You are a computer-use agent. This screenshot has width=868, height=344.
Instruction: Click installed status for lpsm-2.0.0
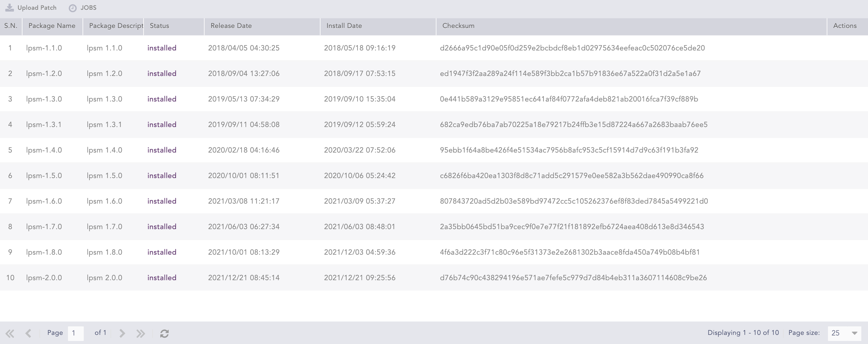(161, 277)
